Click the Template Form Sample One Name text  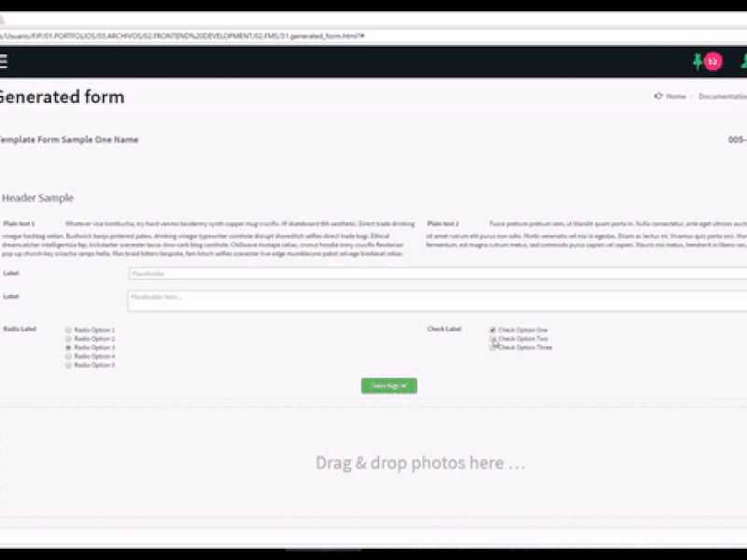tap(69, 139)
